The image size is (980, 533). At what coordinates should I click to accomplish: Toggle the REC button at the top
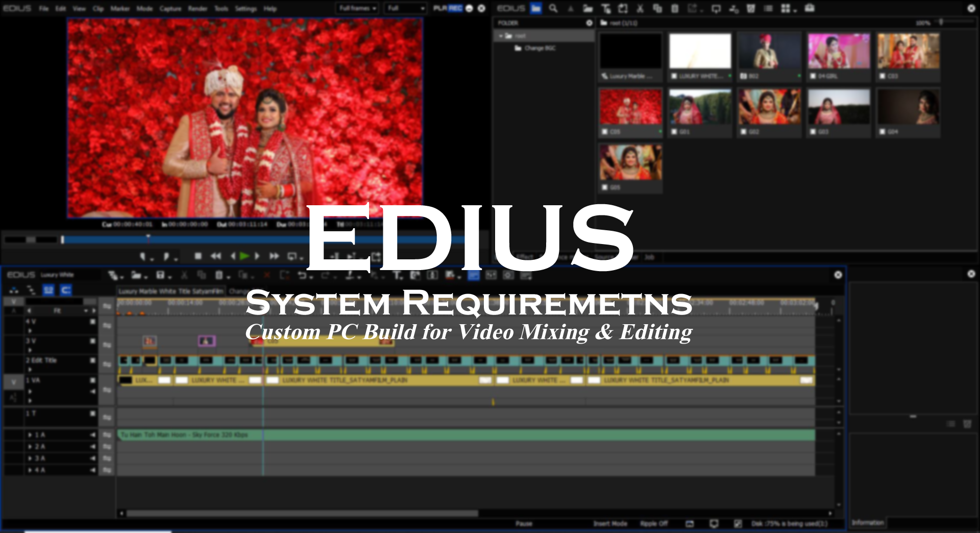[454, 8]
